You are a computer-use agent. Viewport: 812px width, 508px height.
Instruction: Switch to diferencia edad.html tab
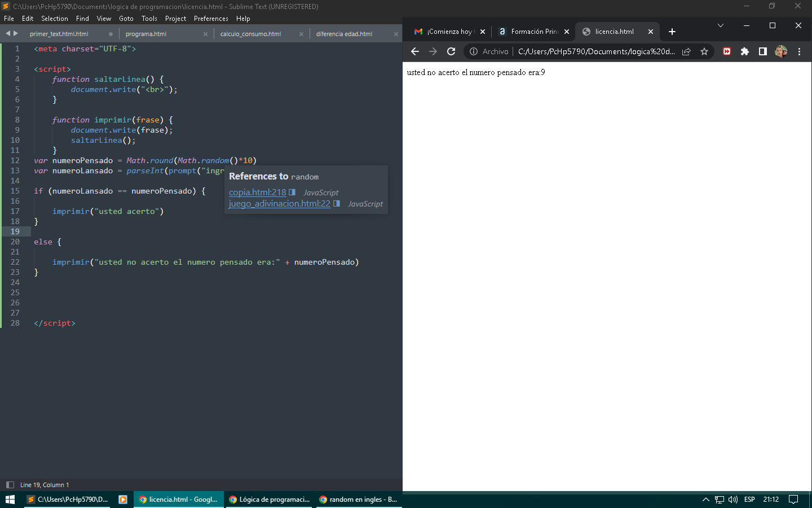tap(344, 34)
